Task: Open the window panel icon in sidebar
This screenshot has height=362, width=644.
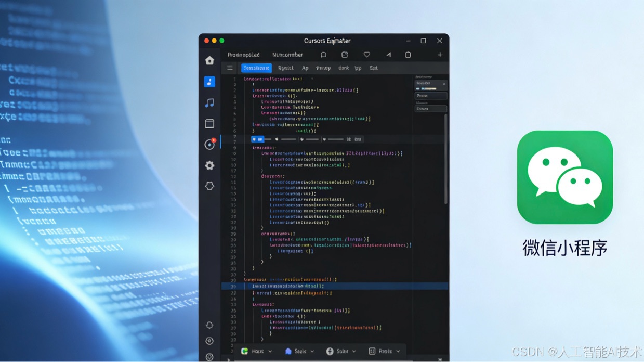Action: [209, 124]
